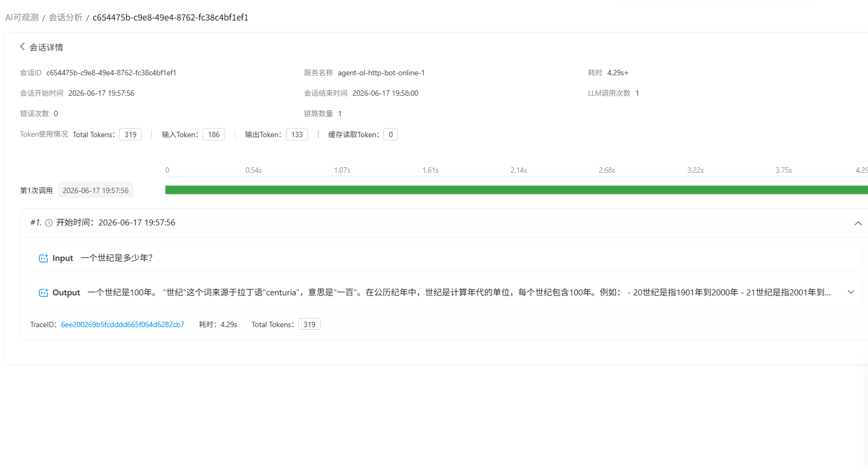
Task: Collapse call #1 with the up chevron
Action: (x=858, y=223)
